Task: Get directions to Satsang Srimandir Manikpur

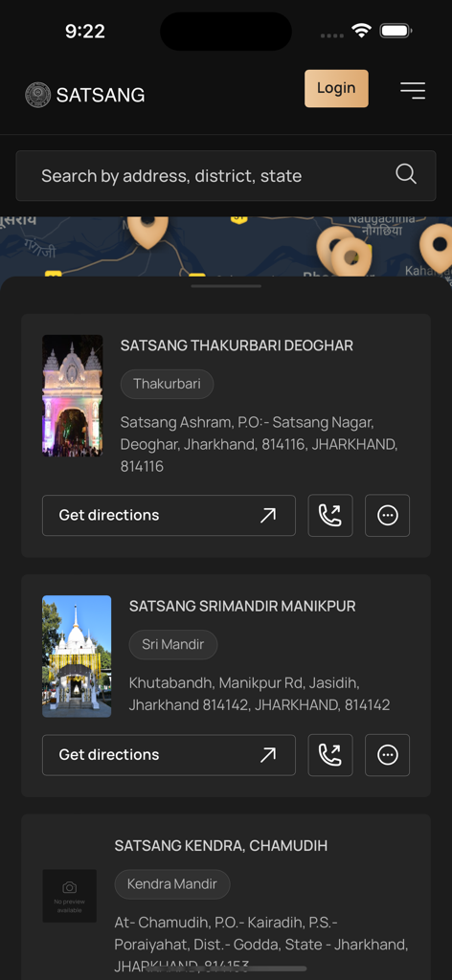Action: click(169, 755)
